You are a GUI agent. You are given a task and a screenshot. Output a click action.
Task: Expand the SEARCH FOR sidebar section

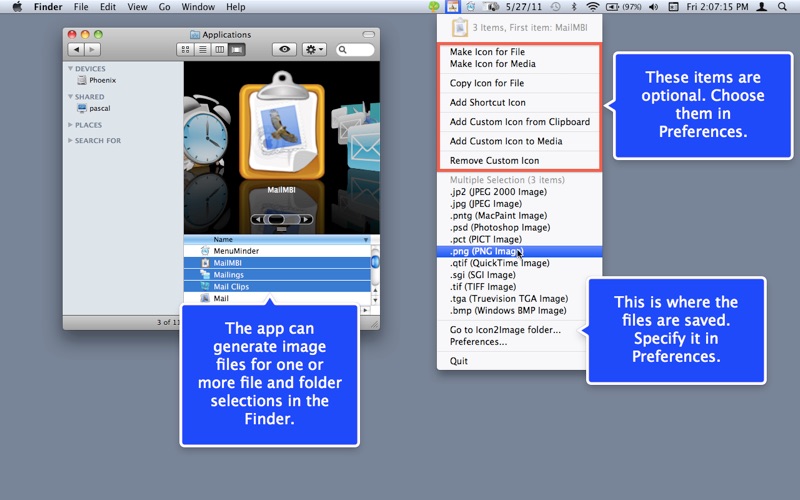pyautogui.click(x=70, y=140)
